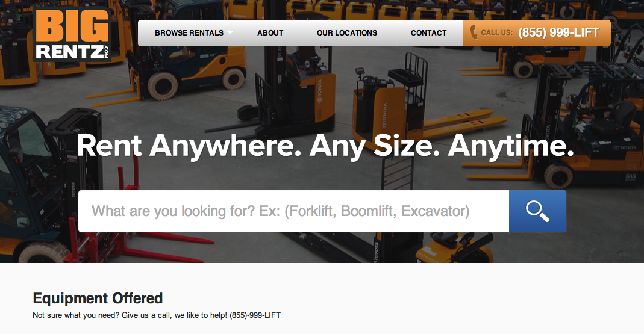Click the (855) 999-LIFT orange call button
The height and width of the screenshot is (334, 644).
tap(537, 33)
